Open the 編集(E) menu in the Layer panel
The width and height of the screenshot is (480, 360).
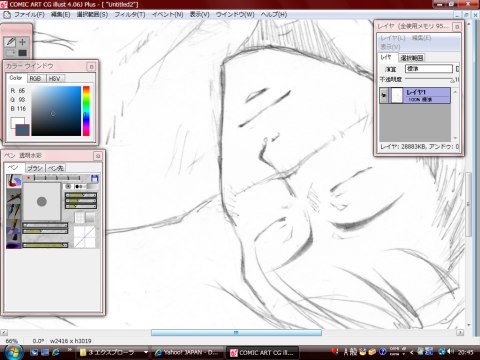pos(422,38)
